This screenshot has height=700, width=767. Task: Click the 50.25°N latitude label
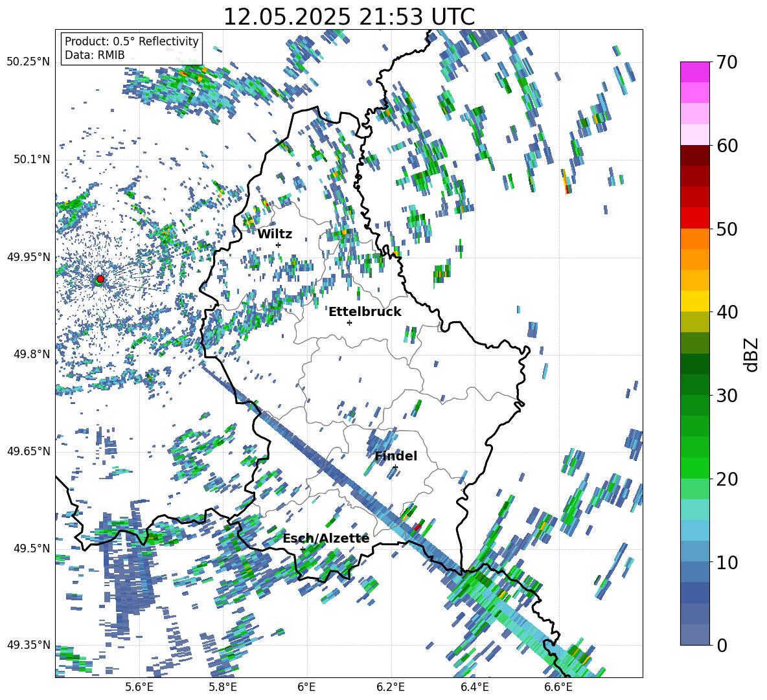[28, 62]
